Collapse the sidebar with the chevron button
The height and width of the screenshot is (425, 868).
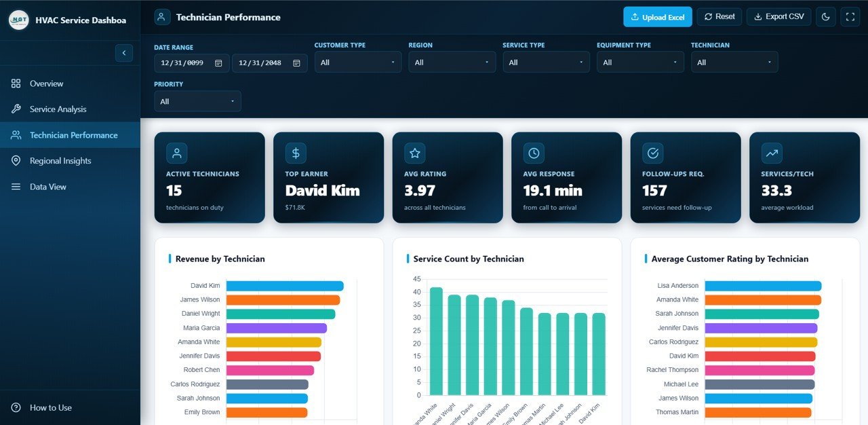click(124, 53)
